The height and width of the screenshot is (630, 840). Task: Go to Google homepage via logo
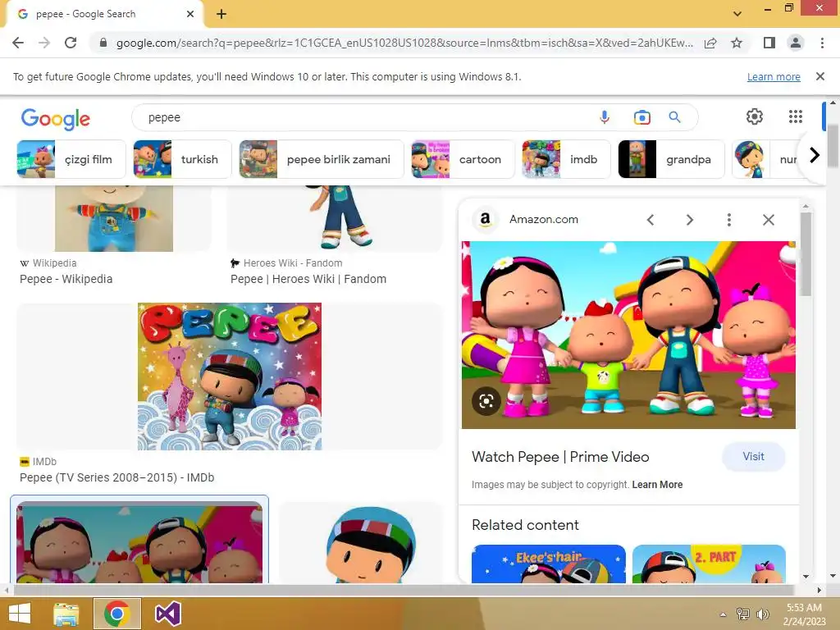pyautogui.click(x=56, y=119)
